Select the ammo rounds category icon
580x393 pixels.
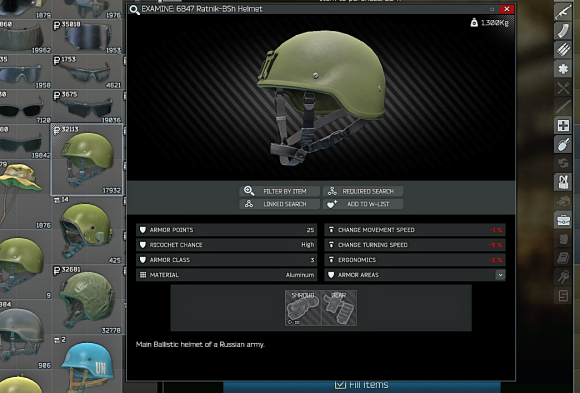tap(563, 49)
